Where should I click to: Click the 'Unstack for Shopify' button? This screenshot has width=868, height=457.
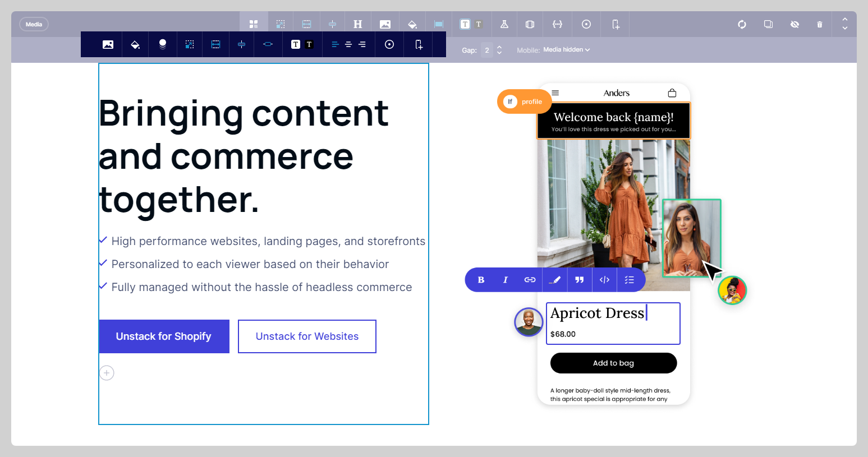164,336
